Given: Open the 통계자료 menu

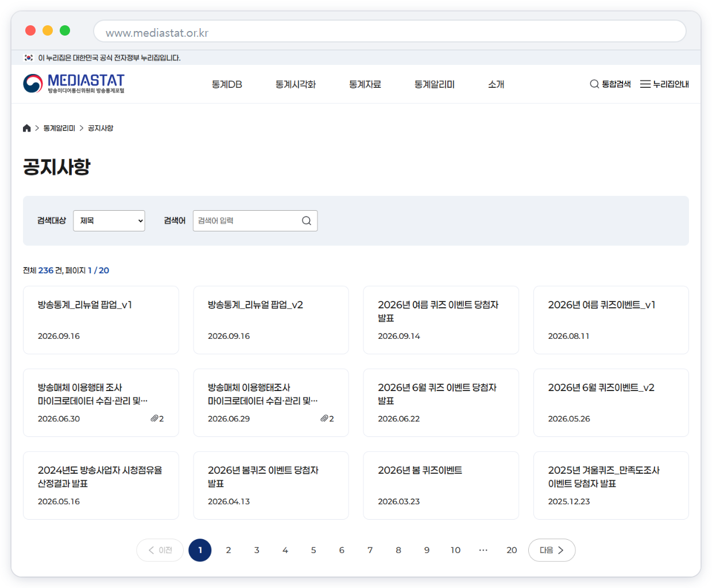Looking at the screenshot, I should click(365, 84).
